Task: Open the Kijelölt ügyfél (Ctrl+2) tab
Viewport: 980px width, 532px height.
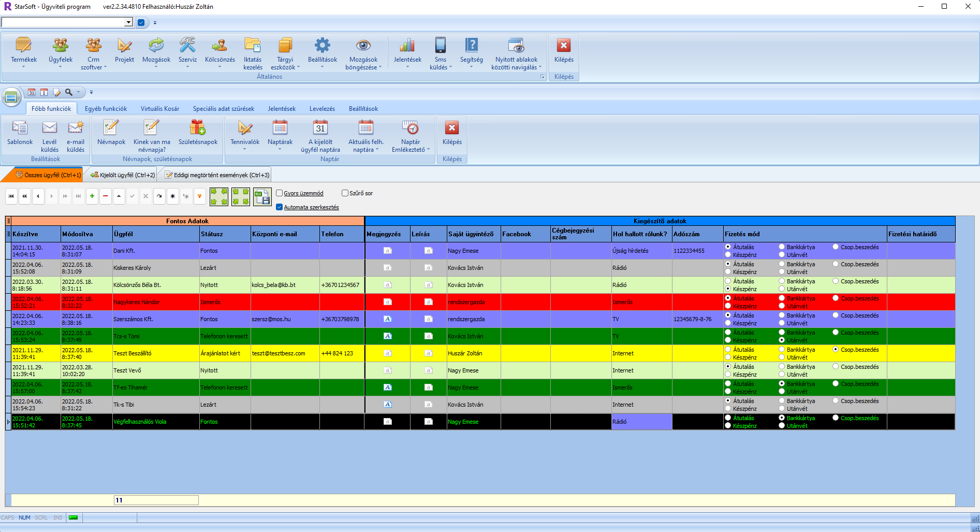Action: pos(123,175)
